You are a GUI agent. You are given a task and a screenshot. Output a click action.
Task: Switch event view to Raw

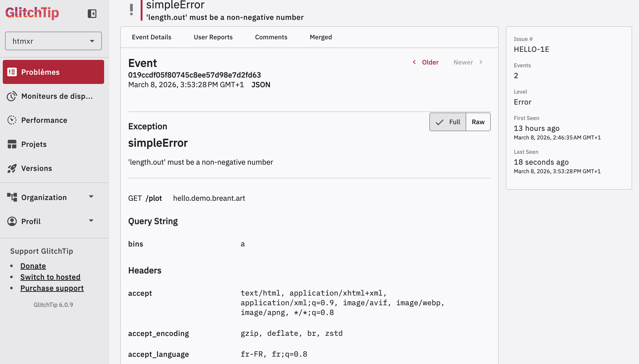pyautogui.click(x=478, y=122)
